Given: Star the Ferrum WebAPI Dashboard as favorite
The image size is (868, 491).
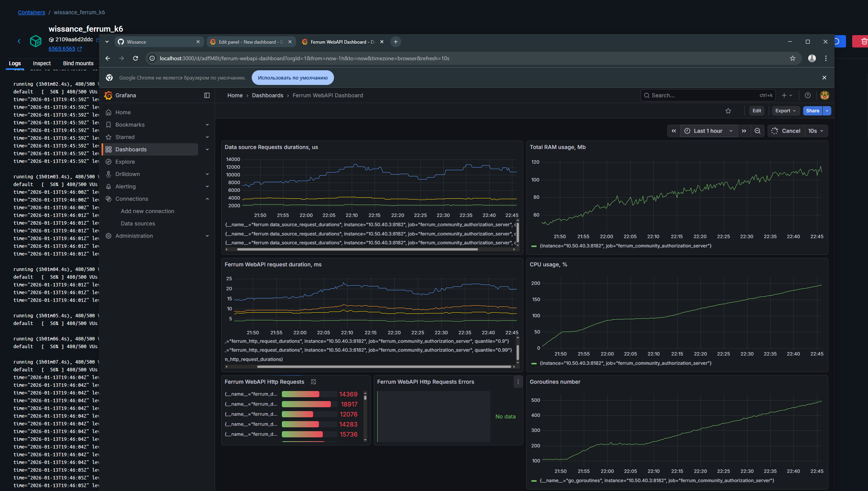Looking at the screenshot, I should pos(728,111).
